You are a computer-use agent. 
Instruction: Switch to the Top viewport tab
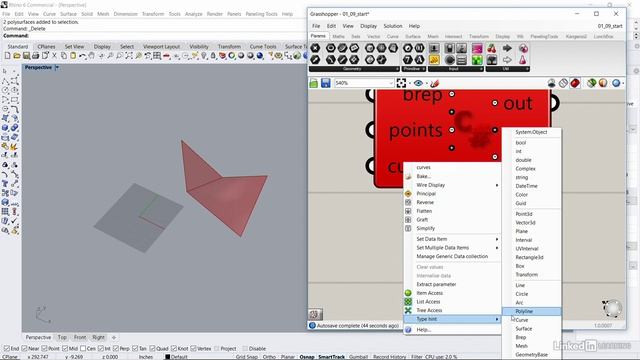pyautogui.click(x=62, y=337)
